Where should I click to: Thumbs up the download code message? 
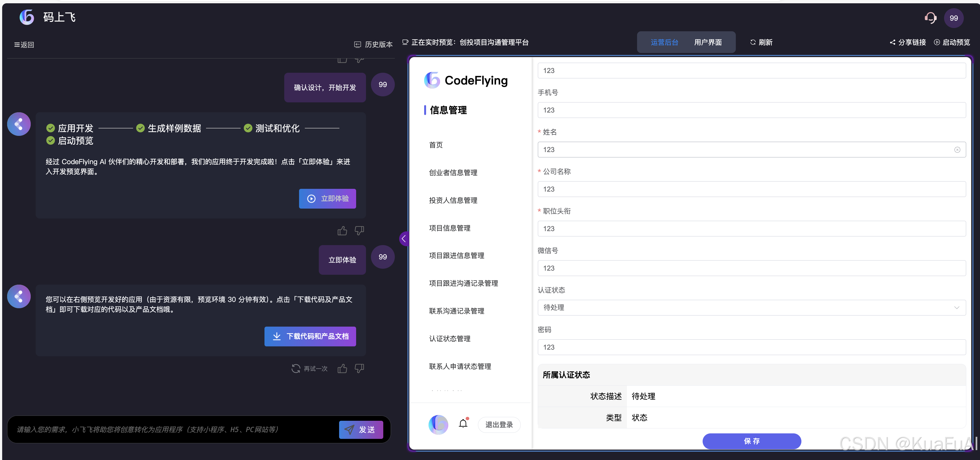pos(342,368)
